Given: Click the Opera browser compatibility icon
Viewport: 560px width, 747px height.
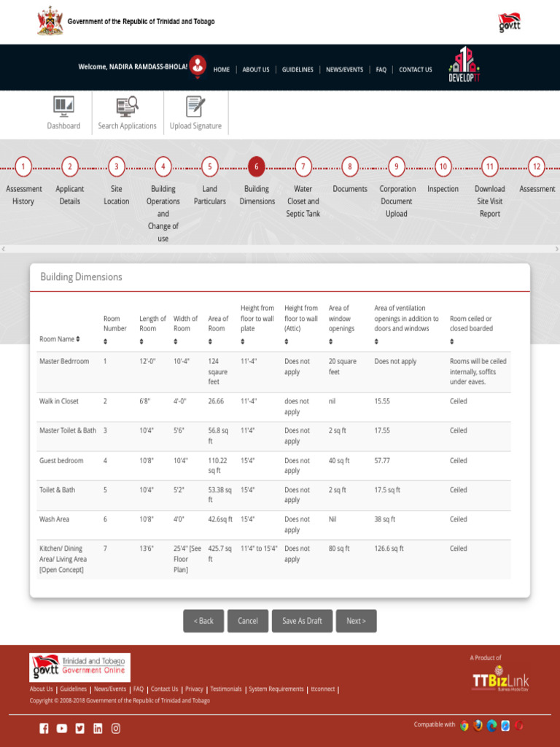Looking at the screenshot, I should tap(519, 726).
